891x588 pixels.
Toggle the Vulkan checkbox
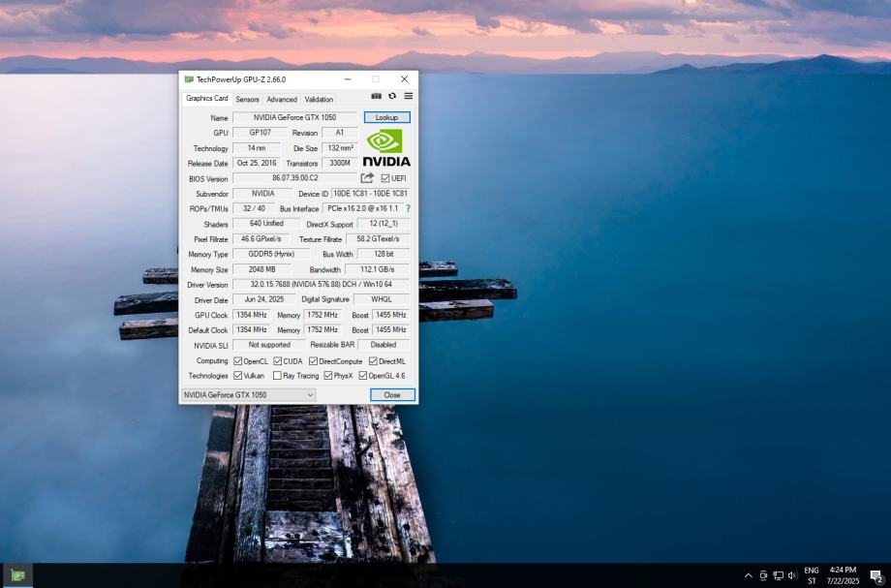click(238, 376)
